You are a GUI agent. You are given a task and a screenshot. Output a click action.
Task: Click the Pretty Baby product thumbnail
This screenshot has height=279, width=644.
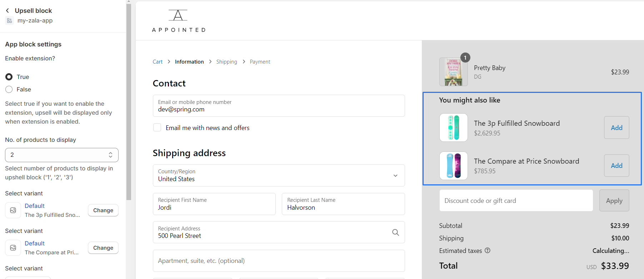point(453,72)
